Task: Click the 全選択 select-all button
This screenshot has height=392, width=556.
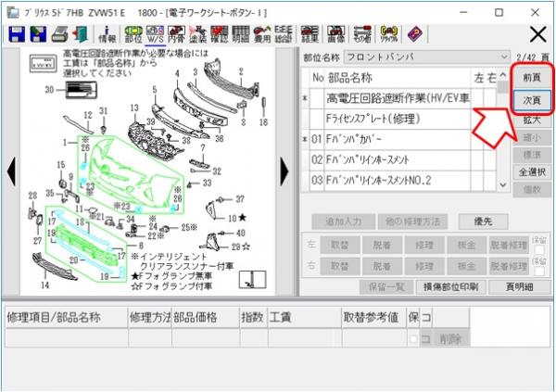Action: coord(532,172)
